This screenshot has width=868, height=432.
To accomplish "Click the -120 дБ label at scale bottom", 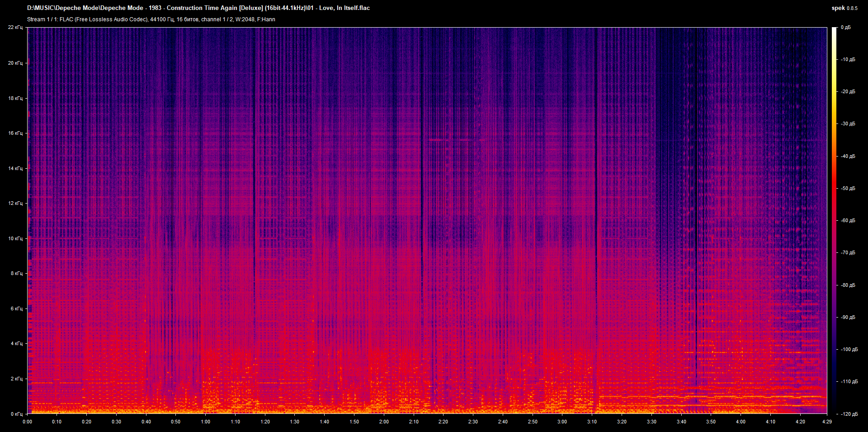I will (850, 413).
